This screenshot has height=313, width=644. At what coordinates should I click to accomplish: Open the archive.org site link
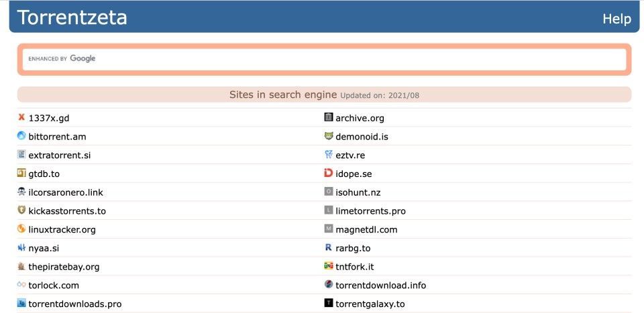(x=360, y=118)
